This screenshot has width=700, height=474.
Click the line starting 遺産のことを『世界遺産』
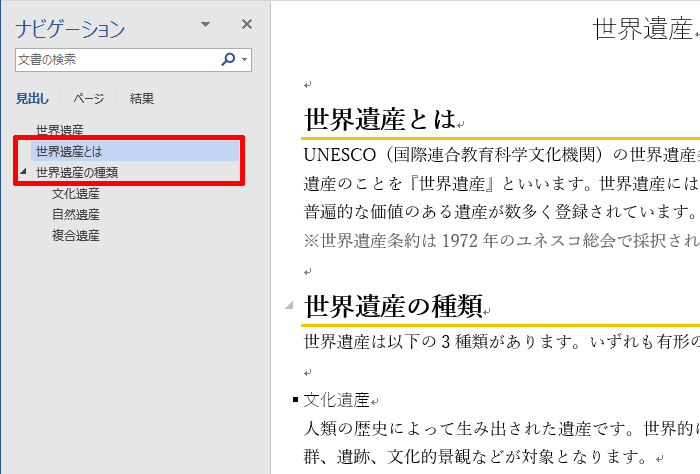click(x=501, y=183)
